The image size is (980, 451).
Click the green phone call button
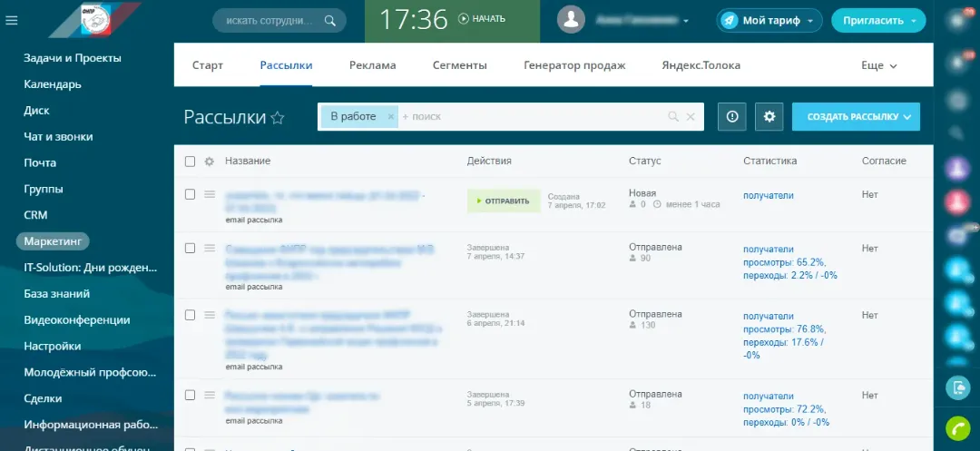pos(957,428)
